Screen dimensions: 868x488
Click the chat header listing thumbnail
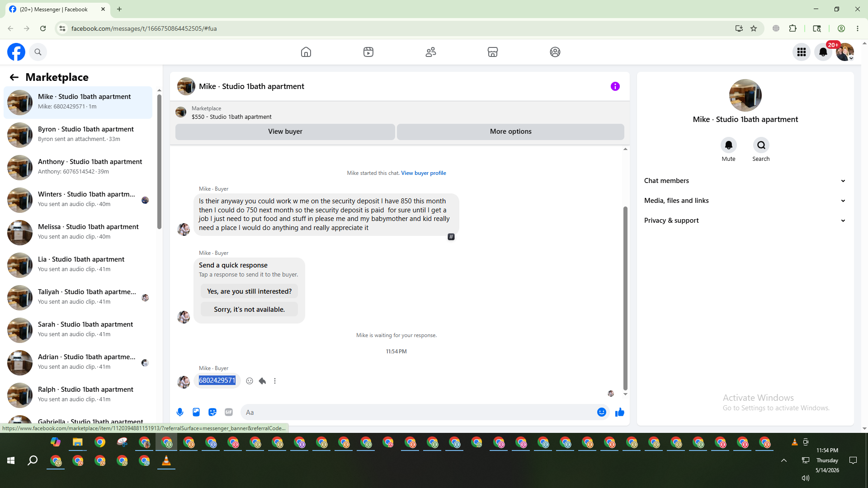(x=186, y=86)
